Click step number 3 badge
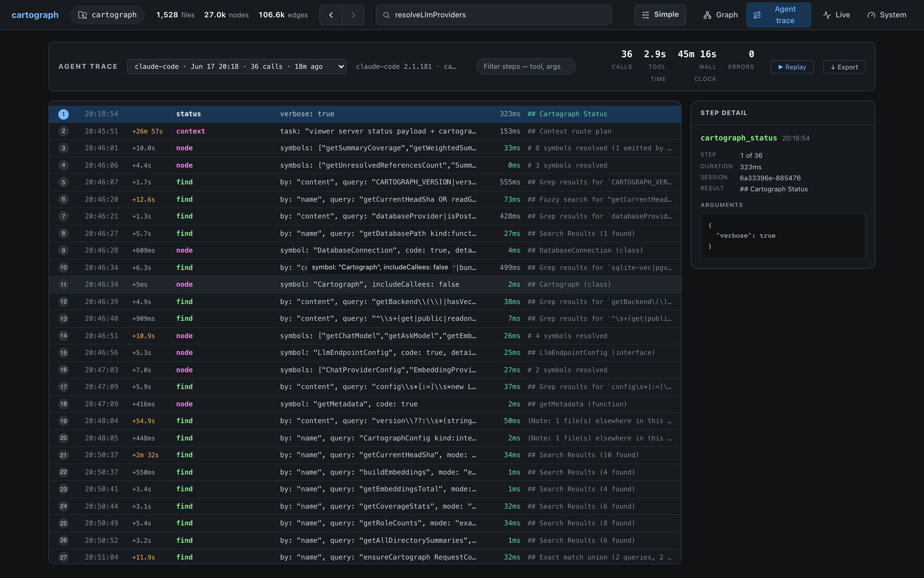Viewport: 924px width, 578px height. (x=64, y=148)
